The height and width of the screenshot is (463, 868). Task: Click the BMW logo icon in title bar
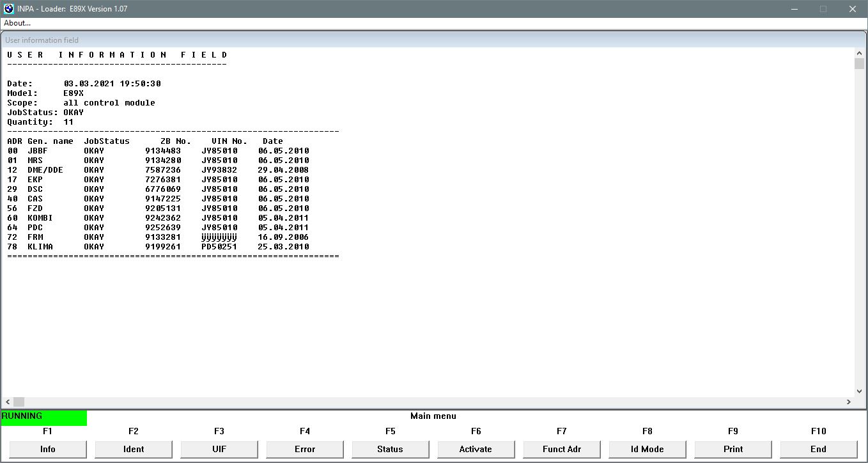pyautogui.click(x=9, y=9)
